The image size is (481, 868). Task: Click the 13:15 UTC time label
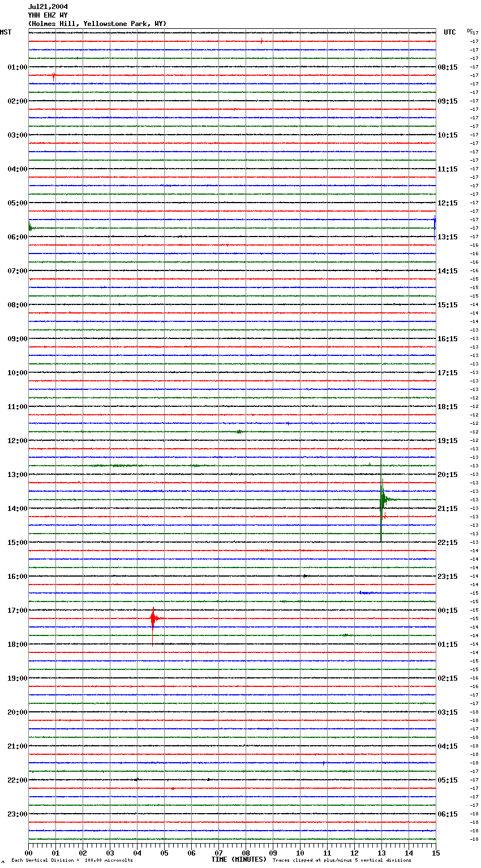(x=448, y=237)
